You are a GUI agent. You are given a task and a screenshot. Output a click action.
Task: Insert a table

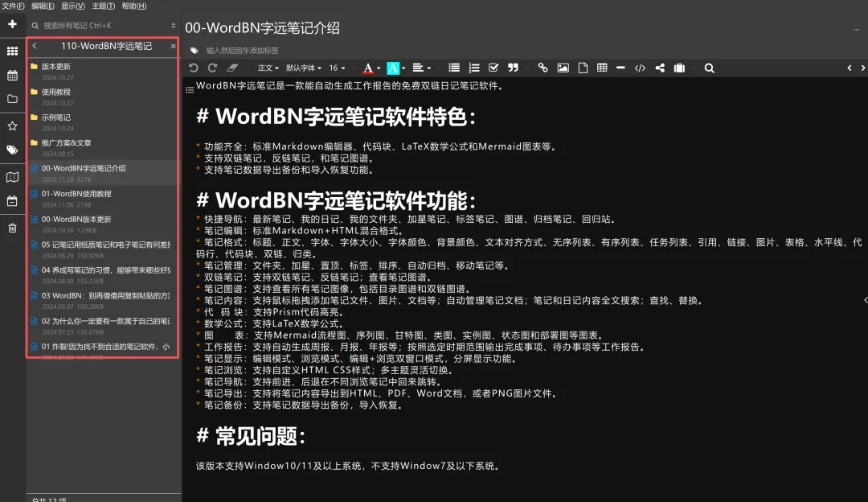(602, 68)
